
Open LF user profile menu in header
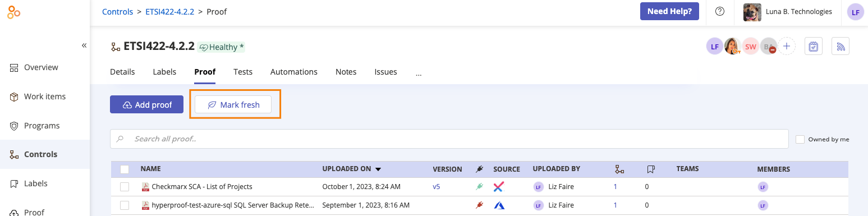[855, 12]
